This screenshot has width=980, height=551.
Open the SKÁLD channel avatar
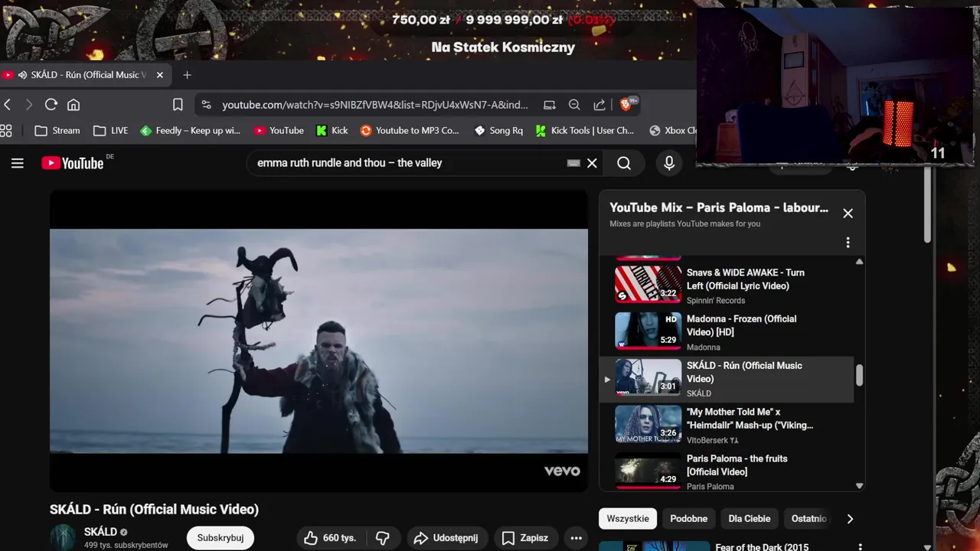(x=63, y=537)
